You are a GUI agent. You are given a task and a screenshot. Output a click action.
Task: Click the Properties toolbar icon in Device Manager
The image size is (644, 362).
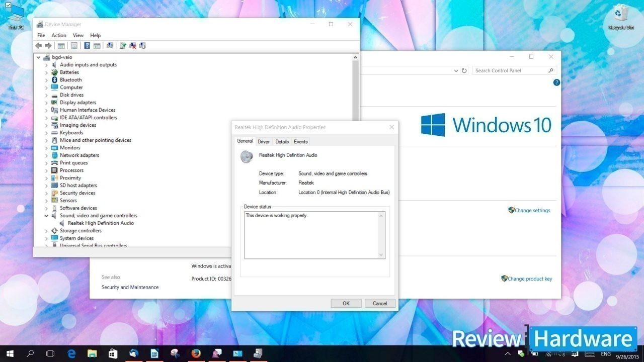[74, 46]
